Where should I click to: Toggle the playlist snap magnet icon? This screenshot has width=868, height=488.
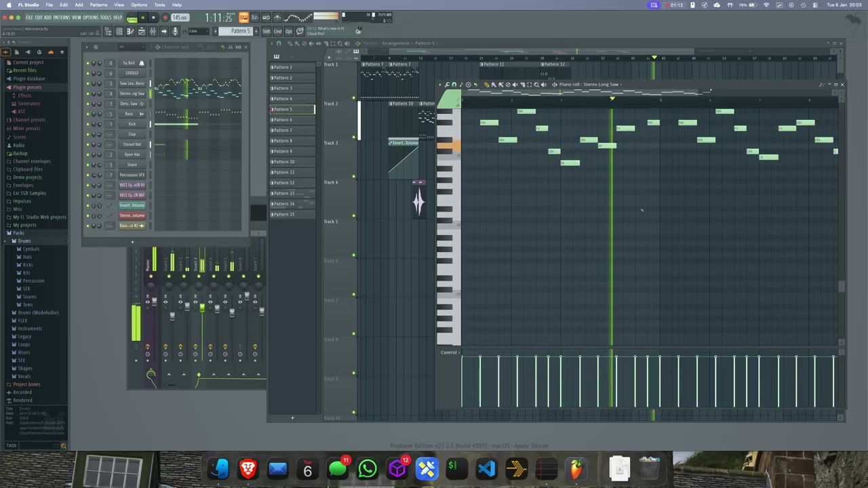279,43
